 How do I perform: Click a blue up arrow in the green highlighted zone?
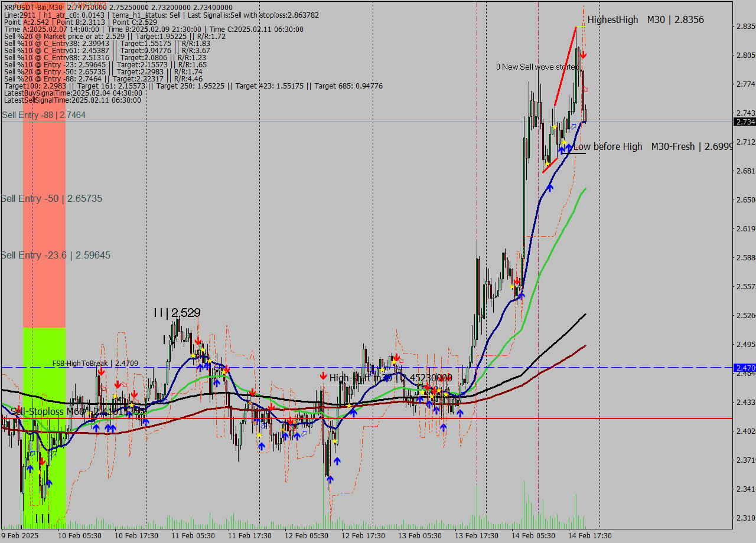pos(31,468)
